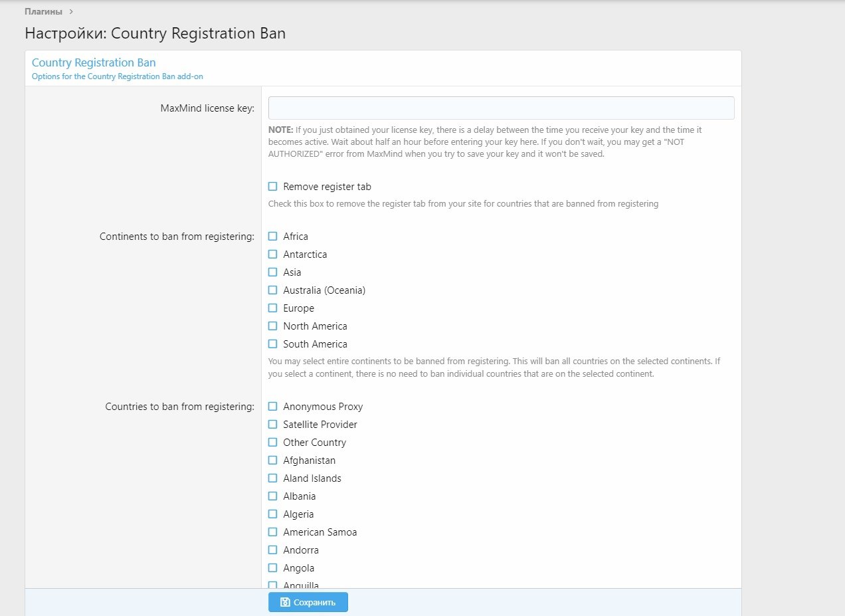Viewport: 845px width, 616px height.
Task: Tick the Anonymous Proxy checkbox
Action: [272, 406]
